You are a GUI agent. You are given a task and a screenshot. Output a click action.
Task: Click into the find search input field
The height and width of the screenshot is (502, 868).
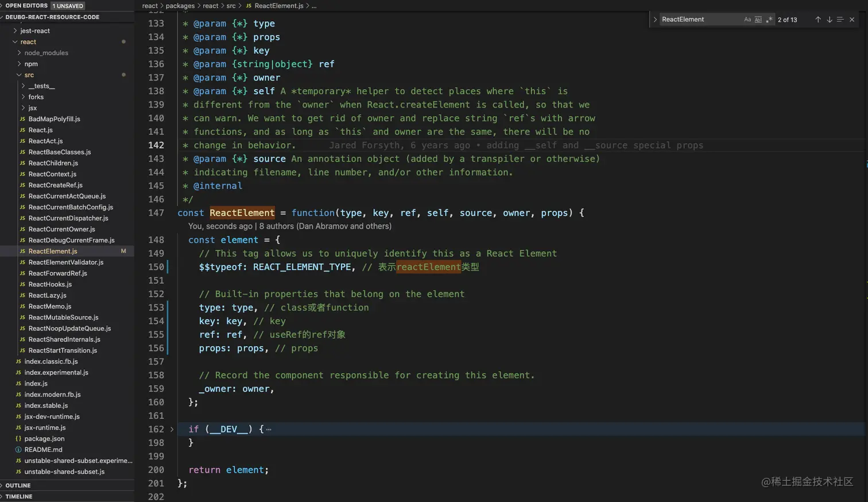click(x=699, y=20)
